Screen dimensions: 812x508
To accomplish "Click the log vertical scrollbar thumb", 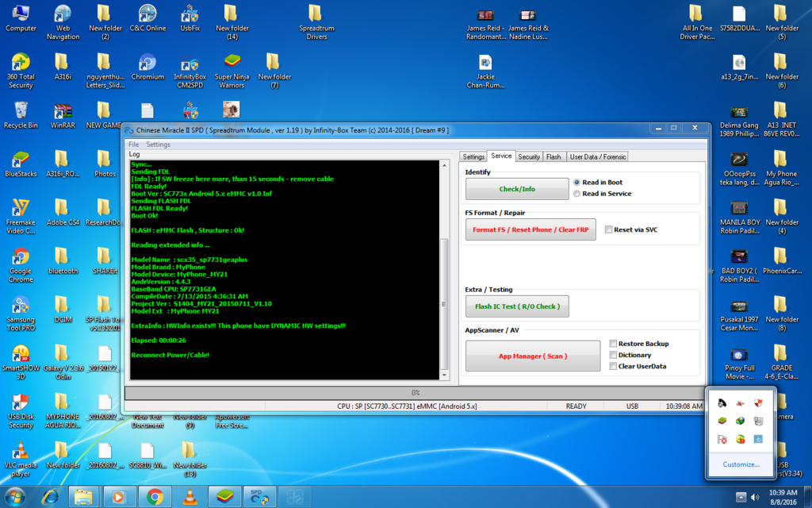I will coord(444,304).
